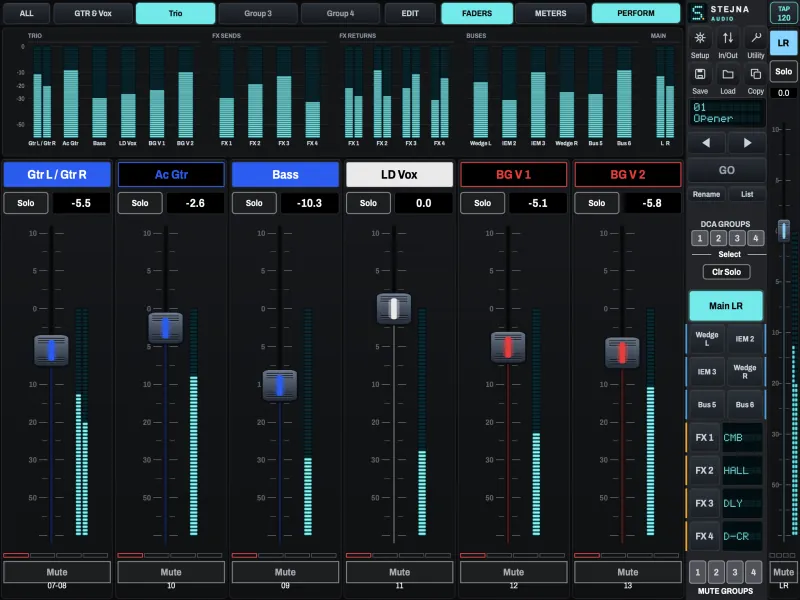The width and height of the screenshot is (800, 600).
Task: Click the Stejna Audio logo
Action: point(720,13)
